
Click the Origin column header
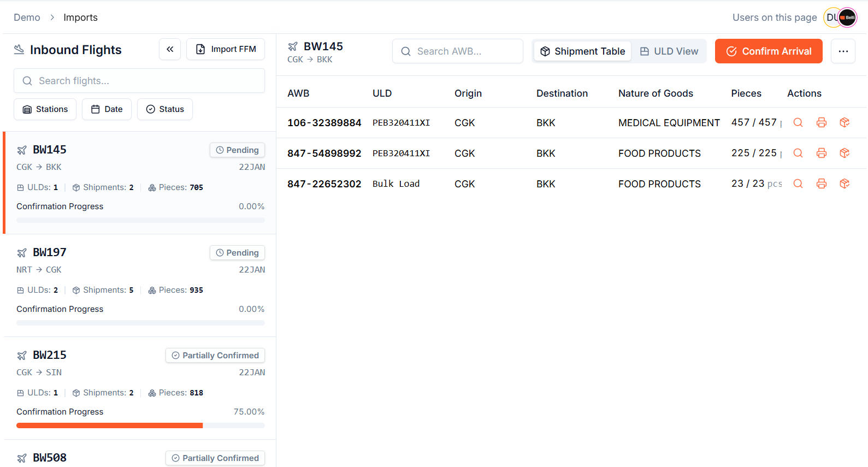tap(468, 93)
